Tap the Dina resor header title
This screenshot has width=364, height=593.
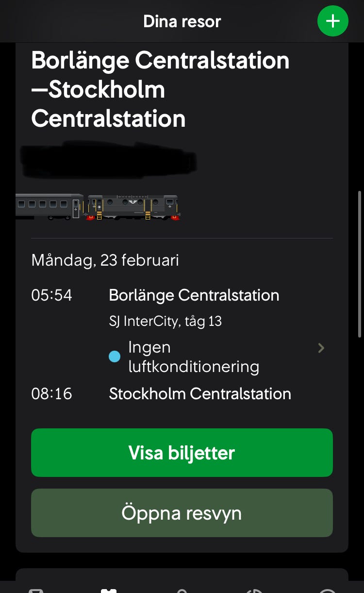click(x=182, y=21)
